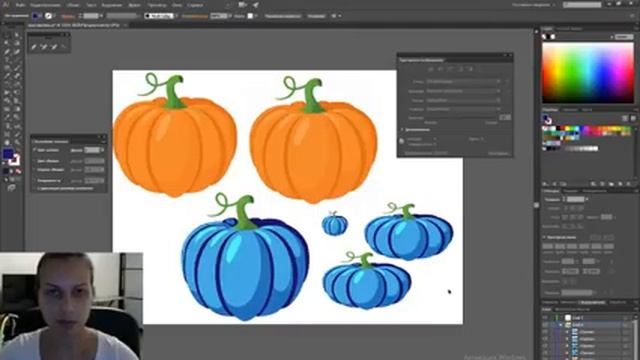Image resolution: width=640 pixels, height=360 pixels.
Task: Select the Type tool
Action: (x=7, y=60)
